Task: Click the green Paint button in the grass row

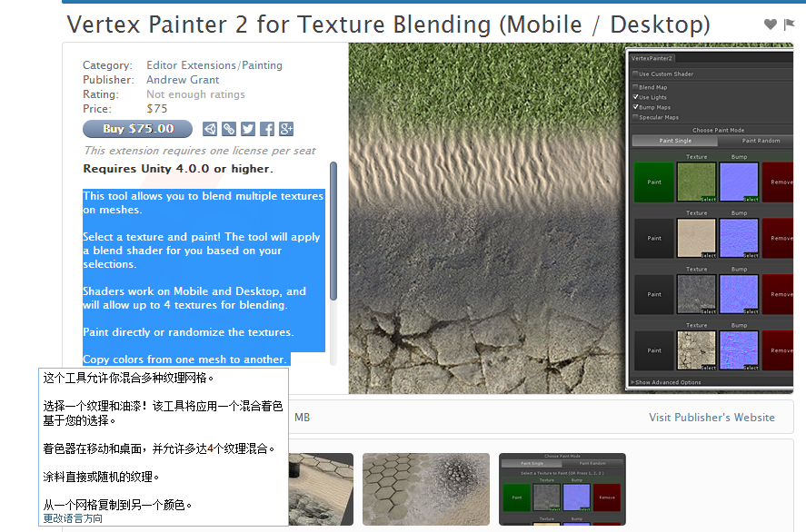Action: pos(654,182)
